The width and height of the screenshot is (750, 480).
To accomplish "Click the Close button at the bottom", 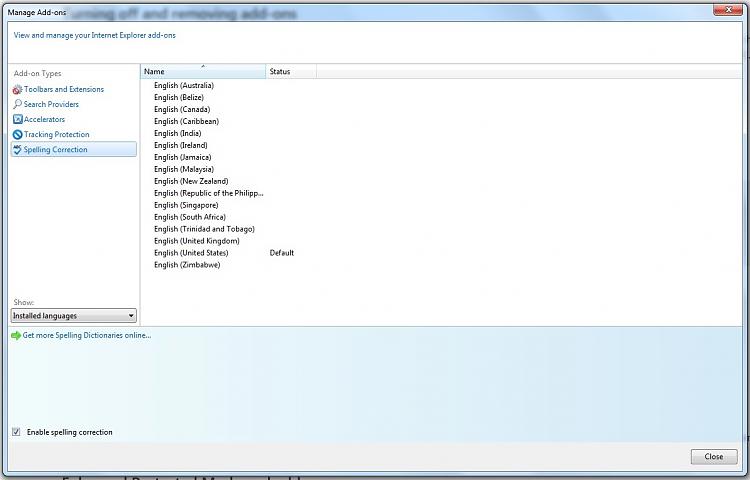I will [x=714, y=457].
